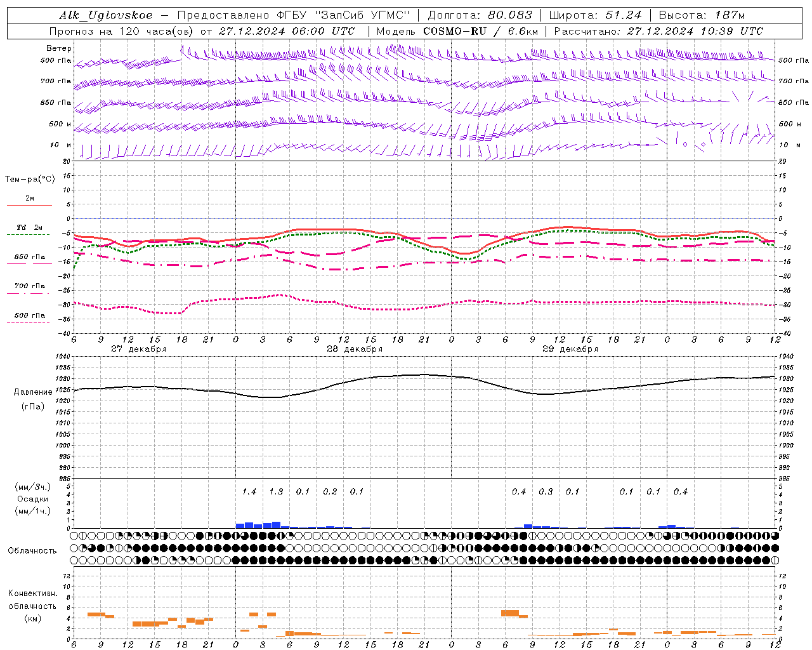
Task: Click the 'Облачность' cloud cover label
Action: tap(32, 551)
